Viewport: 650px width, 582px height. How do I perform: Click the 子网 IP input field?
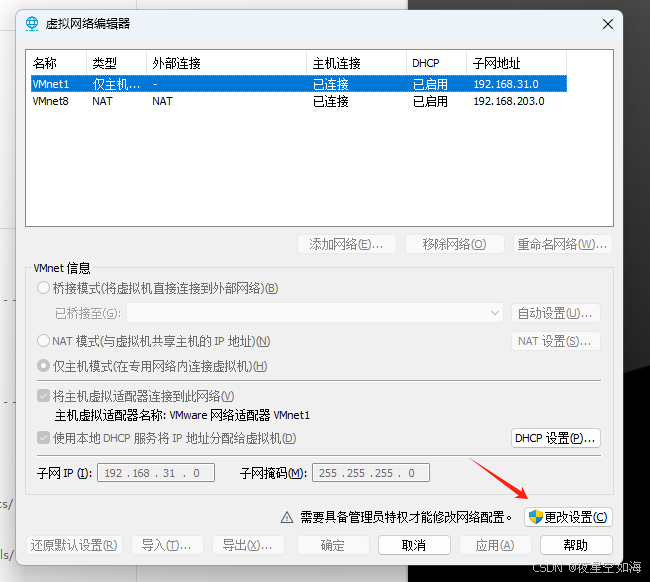click(156, 473)
